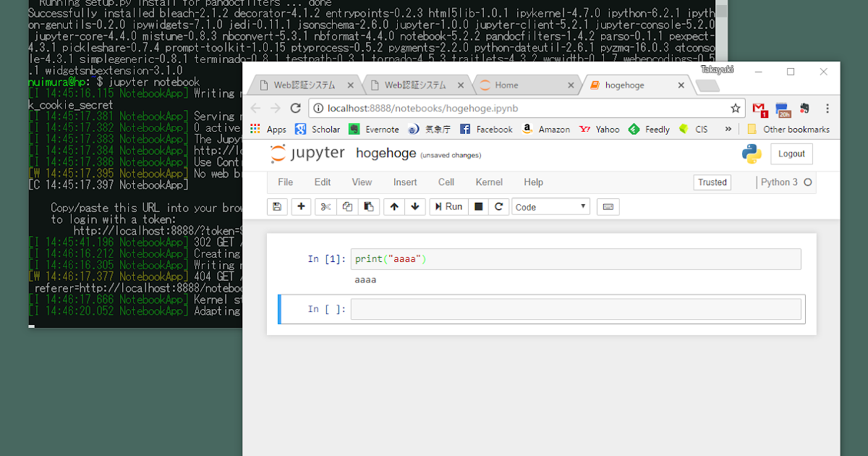Image resolution: width=868 pixels, height=456 pixels.
Task: Restart the kernel using the refresh icon
Action: [x=499, y=206]
